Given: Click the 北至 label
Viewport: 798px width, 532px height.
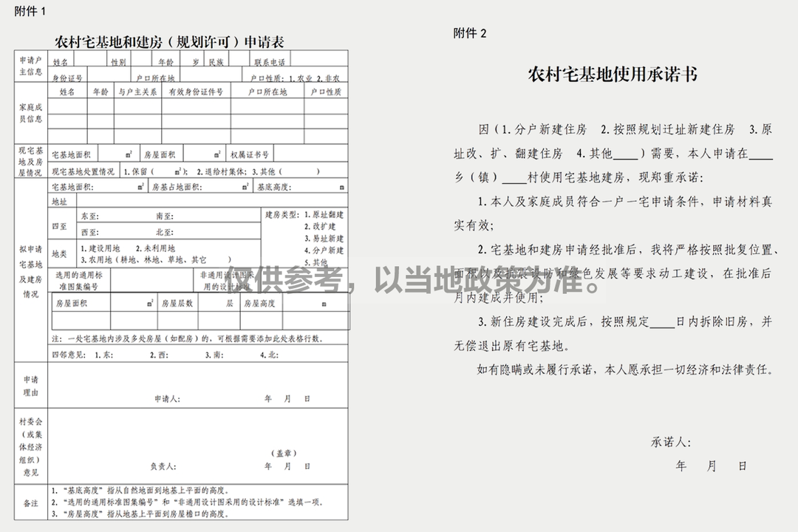Looking at the screenshot, I should coord(165,232).
